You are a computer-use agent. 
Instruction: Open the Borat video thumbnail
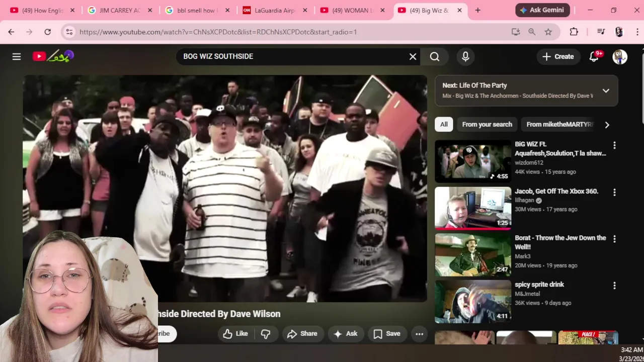click(473, 254)
